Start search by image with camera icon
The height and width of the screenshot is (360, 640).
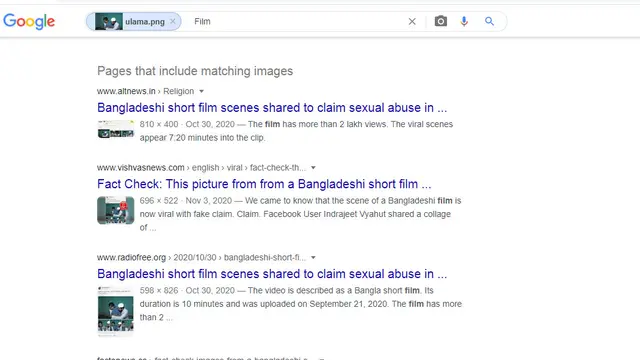[x=441, y=21]
